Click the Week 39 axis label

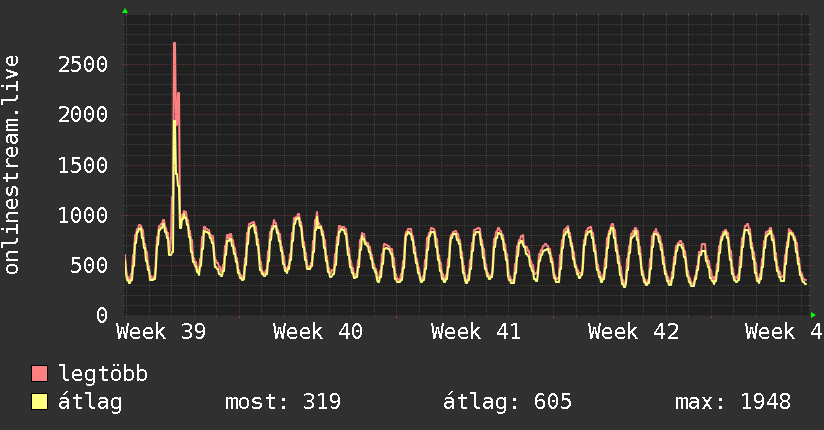[161, 332]
